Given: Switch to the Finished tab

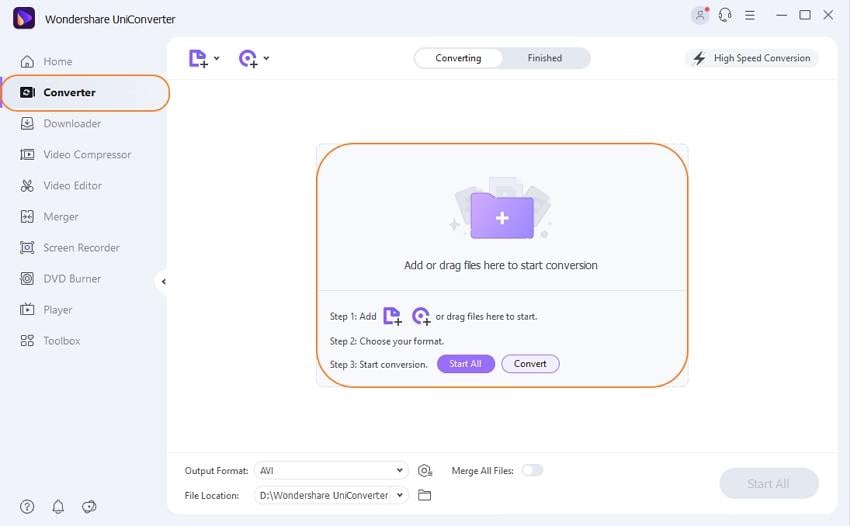Looking at the screenshot, I should 545,58.
